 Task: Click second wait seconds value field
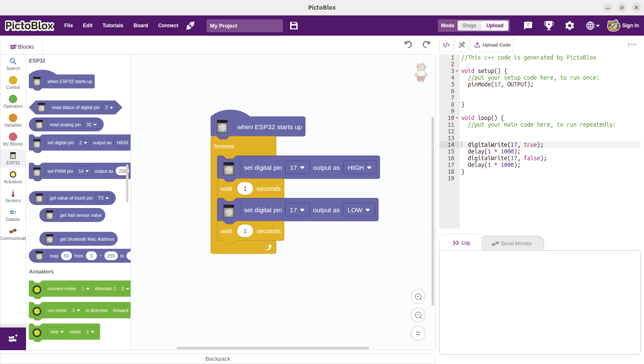(x=245, y=231)
